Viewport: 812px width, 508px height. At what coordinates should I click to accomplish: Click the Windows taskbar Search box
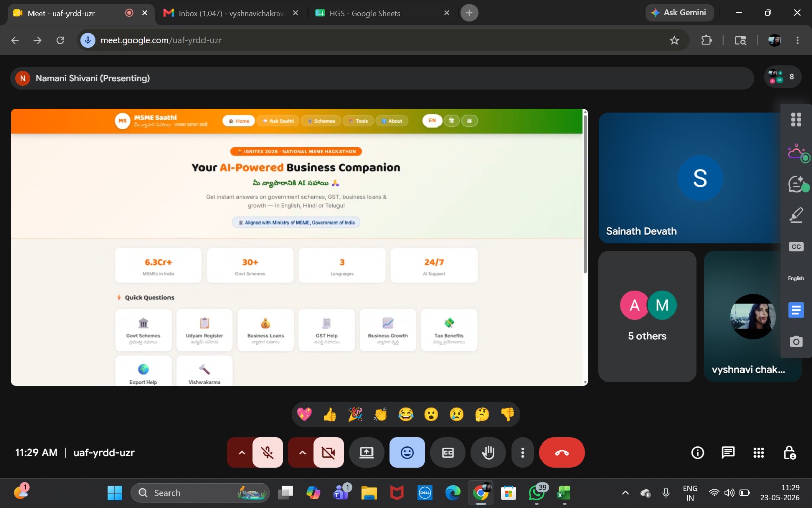(200, 493)
